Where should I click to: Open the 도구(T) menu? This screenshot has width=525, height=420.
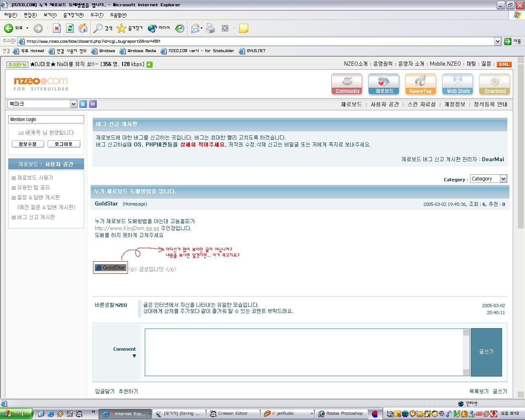coord(97,15)
